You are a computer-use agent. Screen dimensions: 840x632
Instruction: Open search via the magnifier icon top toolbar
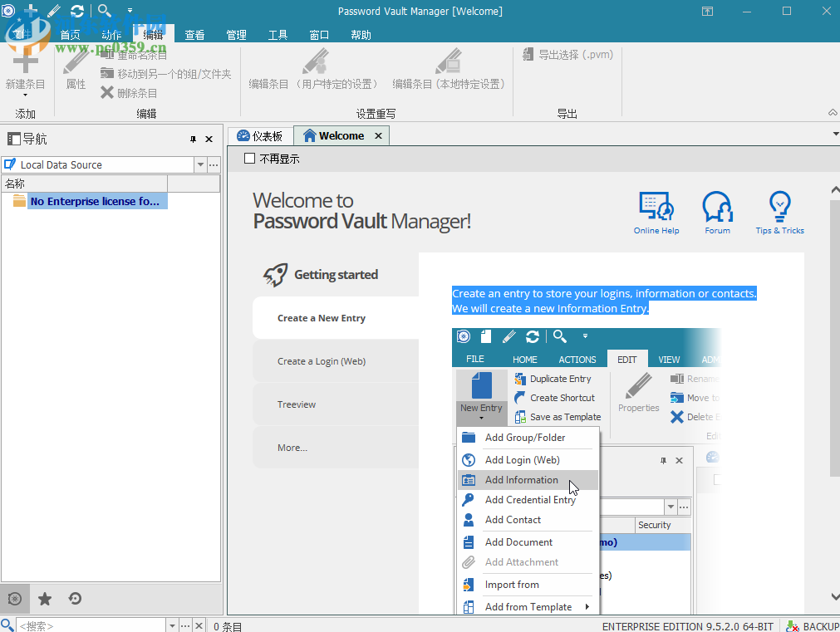point(103,11)
